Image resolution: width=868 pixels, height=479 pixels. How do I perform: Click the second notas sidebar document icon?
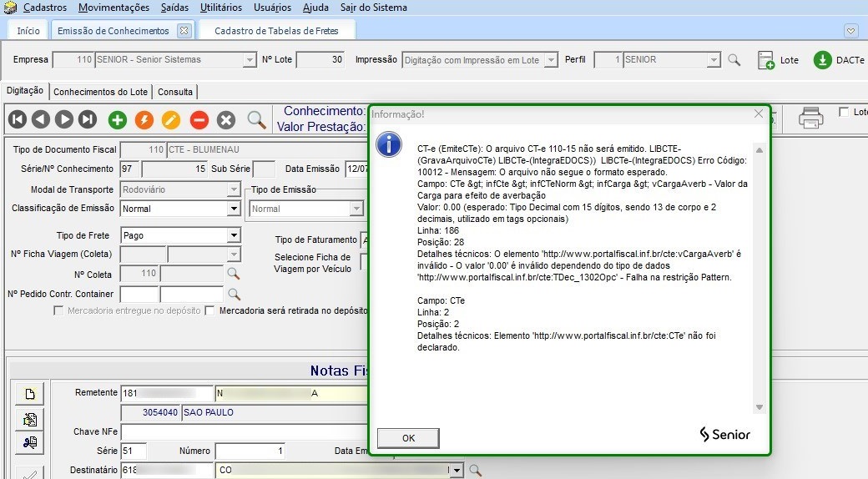point(30,419)
